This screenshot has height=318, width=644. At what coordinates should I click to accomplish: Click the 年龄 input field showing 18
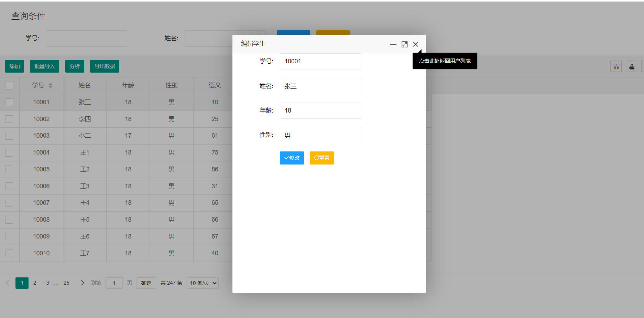320,110
